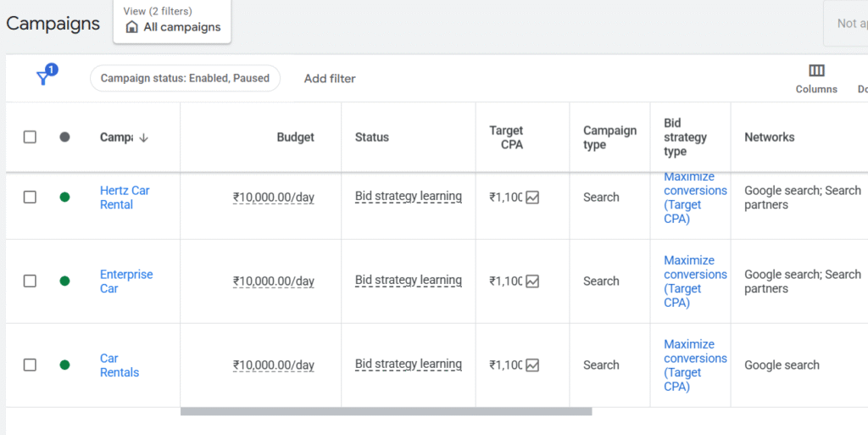Screen dimensions: 868x435
Task: Click Add filter
Action: pyautogui.click(x=330, y=79)
